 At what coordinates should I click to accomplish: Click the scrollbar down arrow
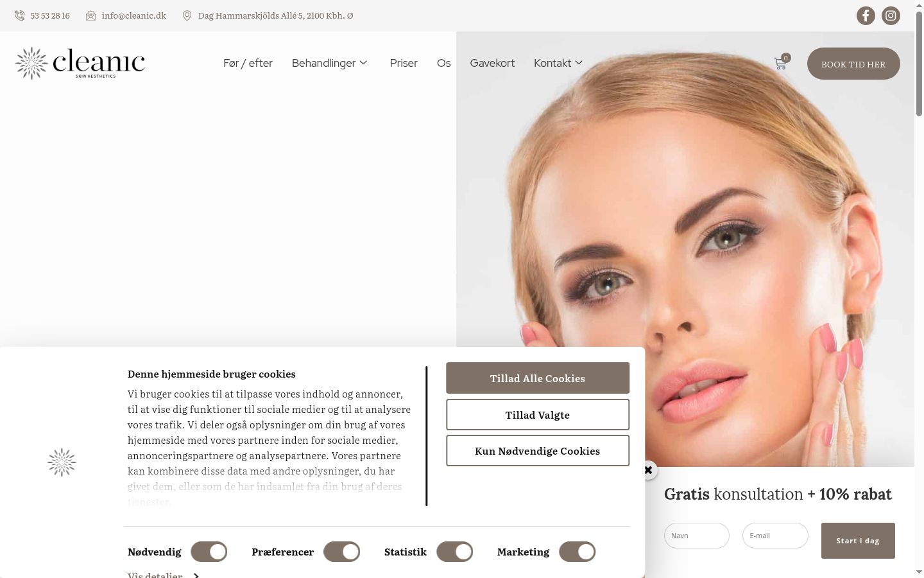919,572
